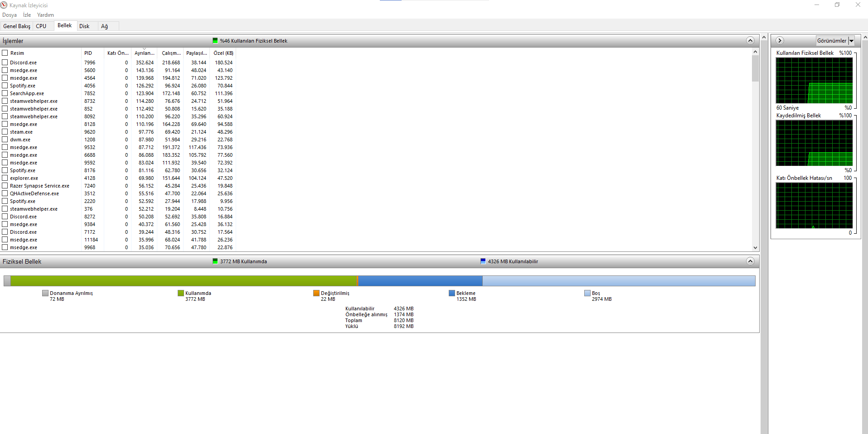
Task: Click the Önbelleğe alınmış 1374 MB value
Action: tap(403, 314)
